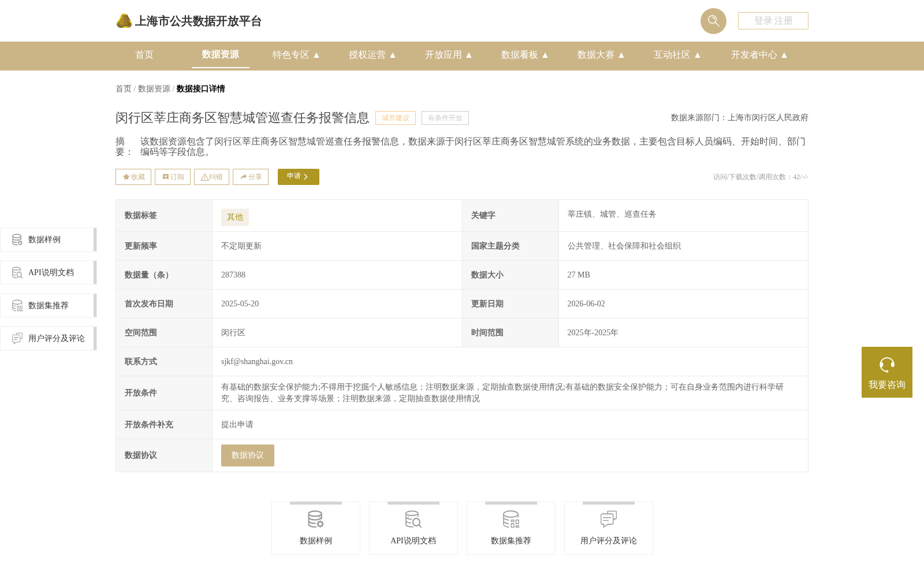
Task: Click keywords 莘庄镇、城管、巡查任务
Action: pyautogui.click(x=612, y=214)
